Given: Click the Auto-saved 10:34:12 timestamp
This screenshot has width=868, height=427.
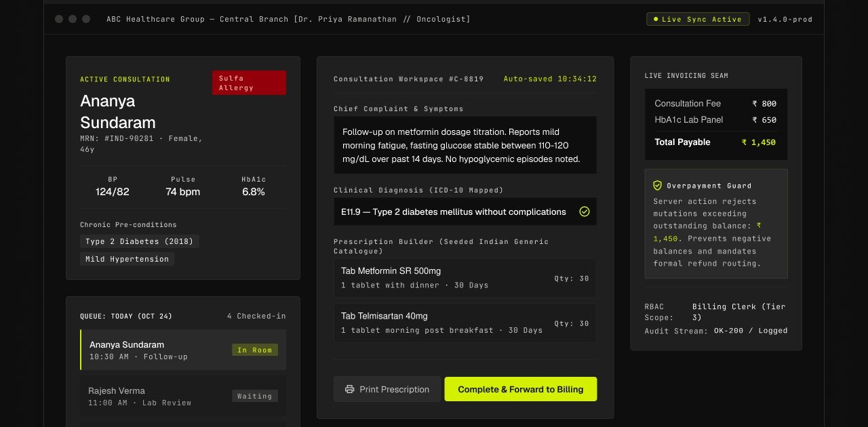Looking at the screenshot, I should coord(550,79).
